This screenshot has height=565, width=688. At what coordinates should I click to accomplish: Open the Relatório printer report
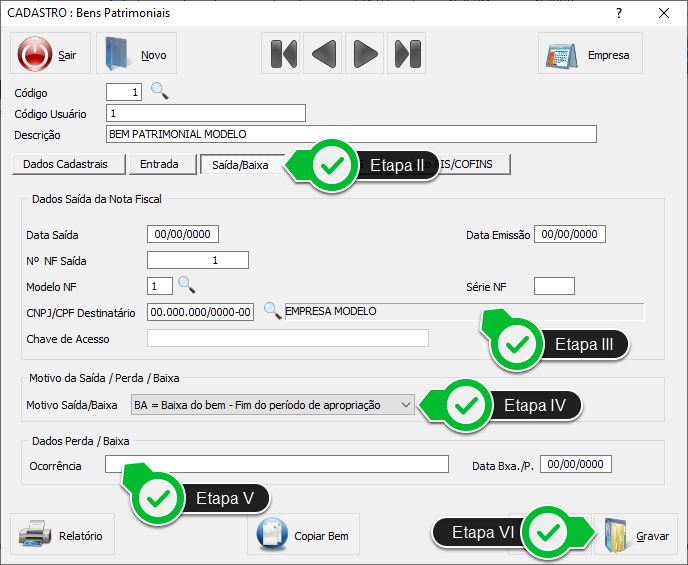tap(62, 535)
